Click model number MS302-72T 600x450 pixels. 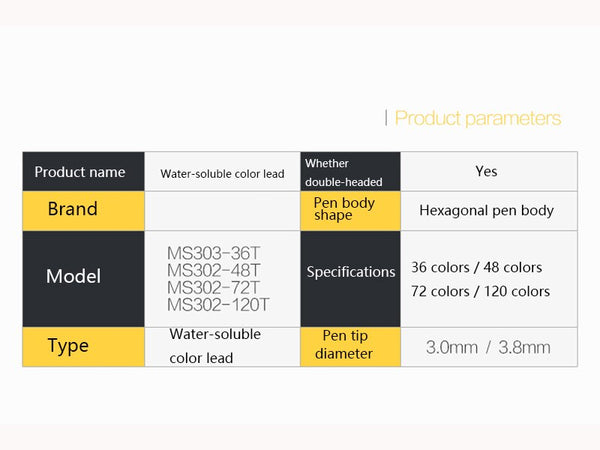[x=214, y=287]
